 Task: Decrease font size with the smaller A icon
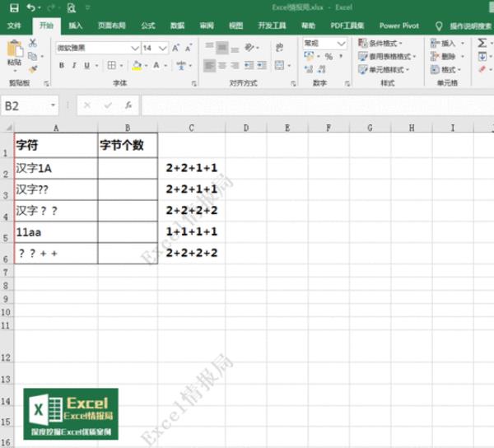click(189, 48)
